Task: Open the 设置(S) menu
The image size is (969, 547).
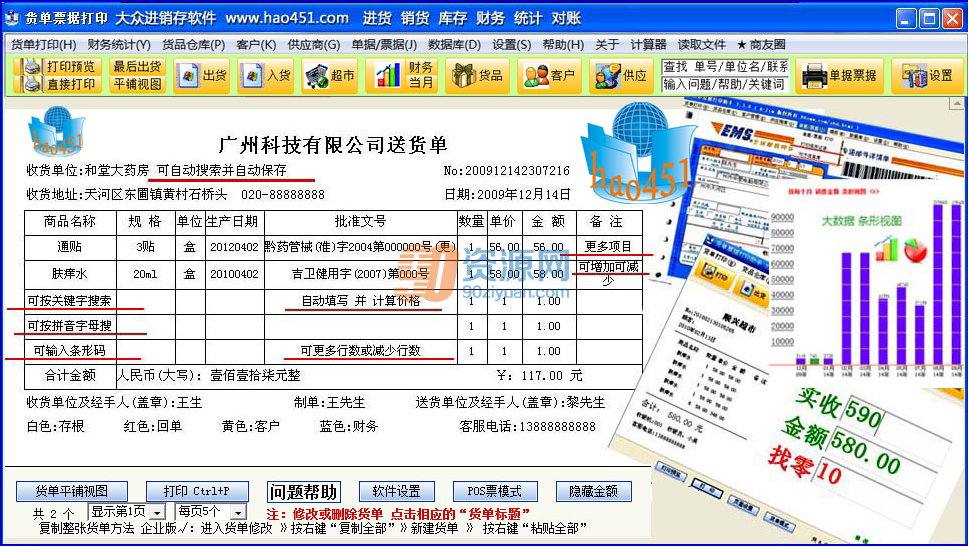Action: [512, 45]
